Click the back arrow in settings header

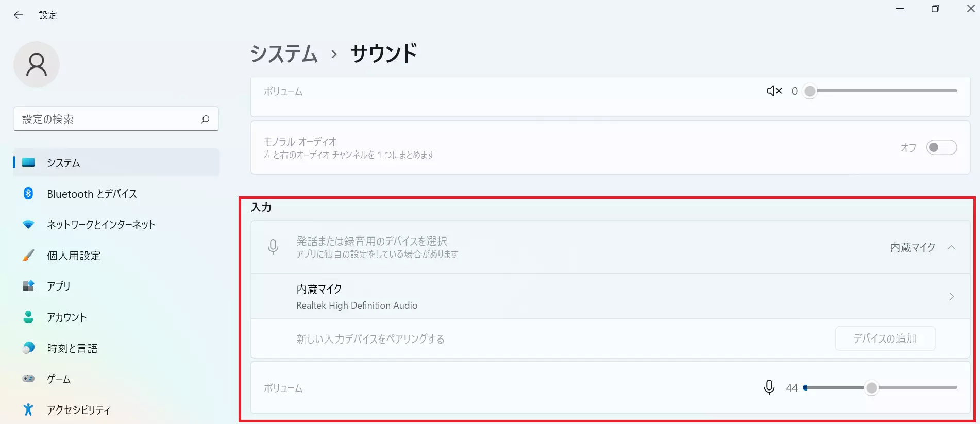pos(19,15)
